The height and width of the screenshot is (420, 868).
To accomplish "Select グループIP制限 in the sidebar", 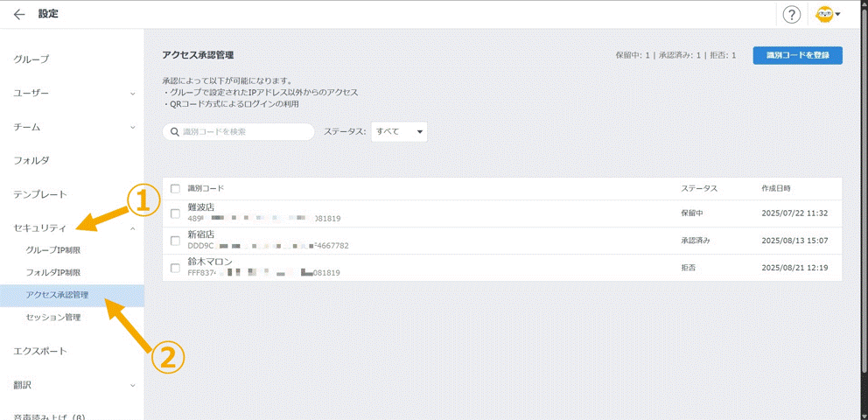I will tap(53, 250).
